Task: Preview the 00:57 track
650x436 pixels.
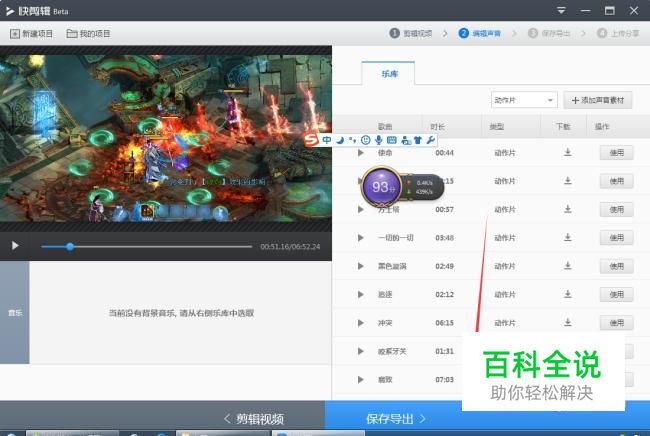Action: (x=361, y=210)
